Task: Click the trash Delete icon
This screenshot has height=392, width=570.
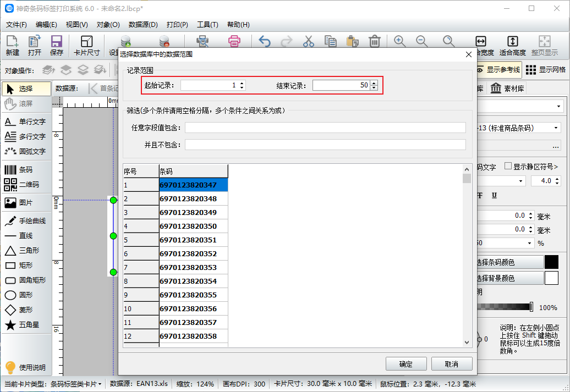Action: click(375, 41)
